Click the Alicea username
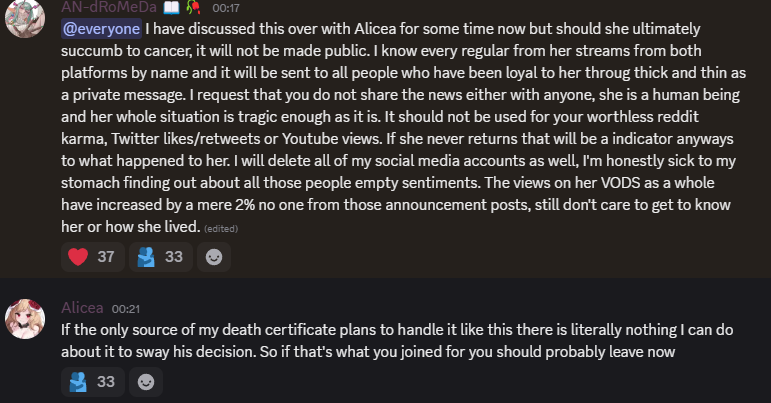This screenshot has height=403, width=771. (x=82, y=308)
